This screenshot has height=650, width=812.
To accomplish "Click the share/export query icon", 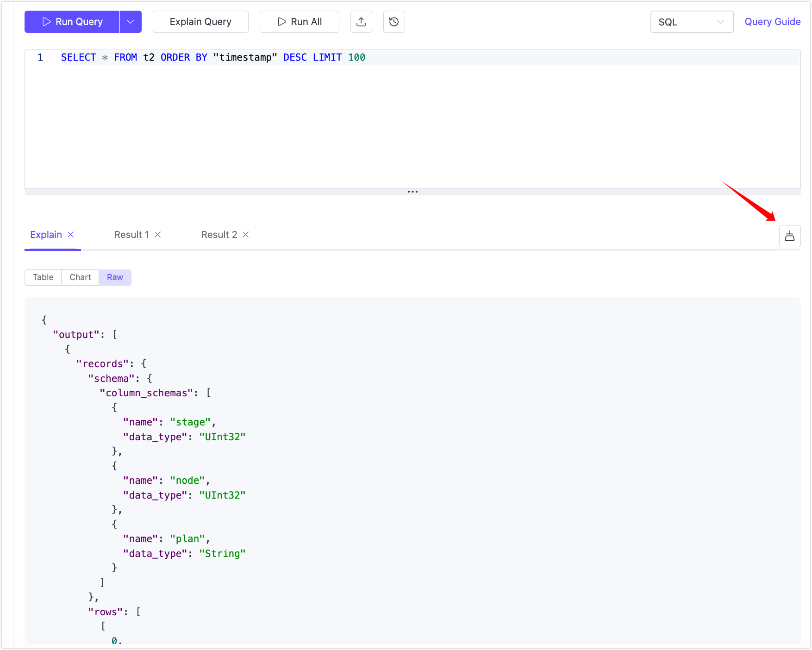I will point(361,21).
